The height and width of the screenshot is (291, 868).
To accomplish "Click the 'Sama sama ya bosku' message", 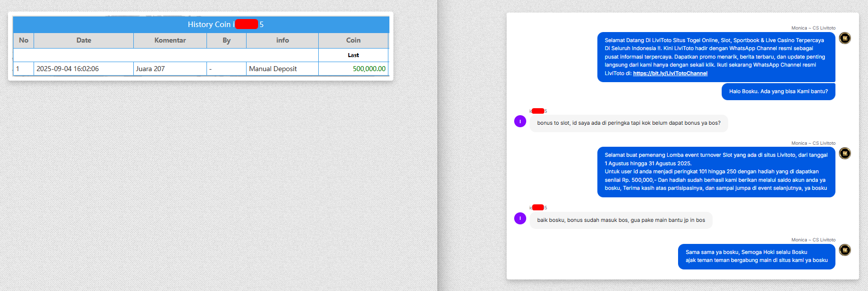I will point(757,256).
